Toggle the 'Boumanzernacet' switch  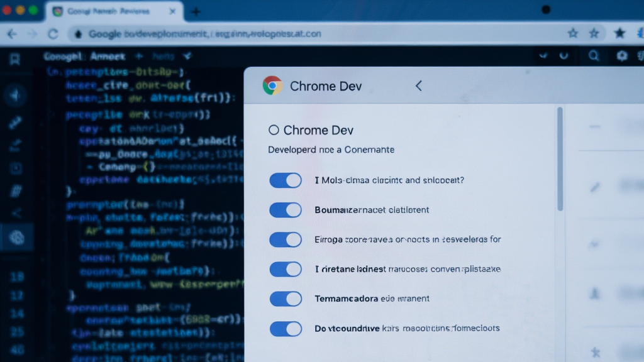pyautogui.click(x=286, y=210)
